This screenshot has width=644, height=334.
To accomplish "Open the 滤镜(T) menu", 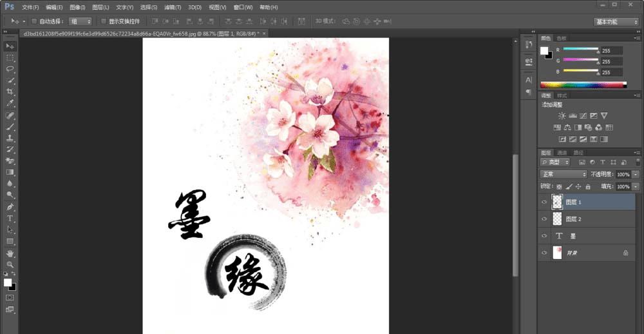I will click(x=173, y=7).
